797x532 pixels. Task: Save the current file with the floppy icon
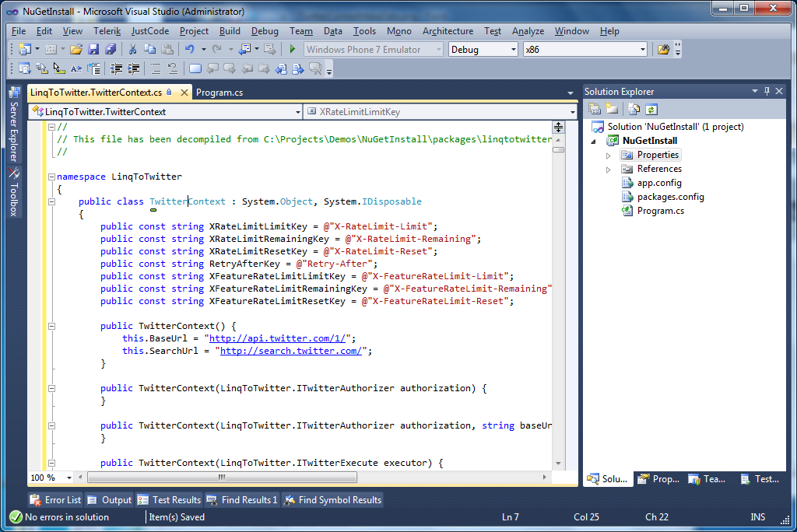click(93, 49)
